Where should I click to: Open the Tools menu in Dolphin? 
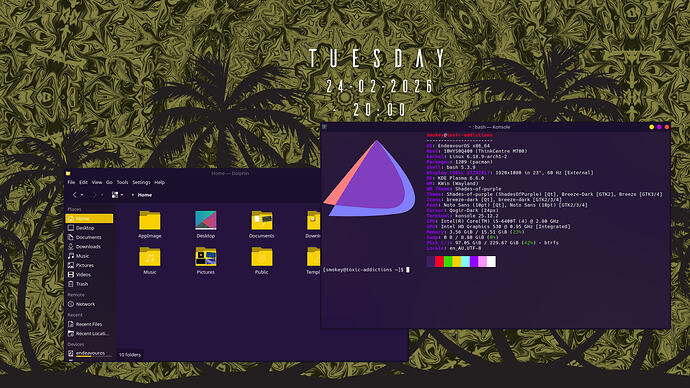click(122, 182)
